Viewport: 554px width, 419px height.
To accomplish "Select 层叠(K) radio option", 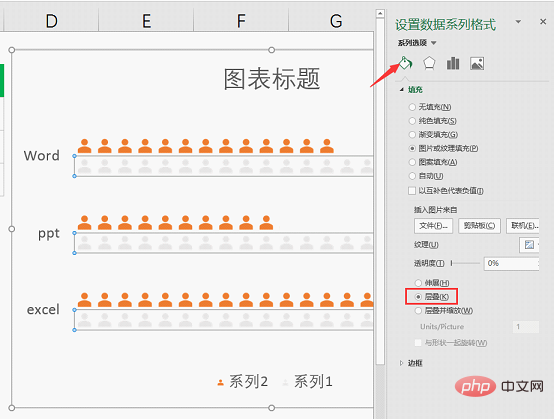I will point(418,297).
